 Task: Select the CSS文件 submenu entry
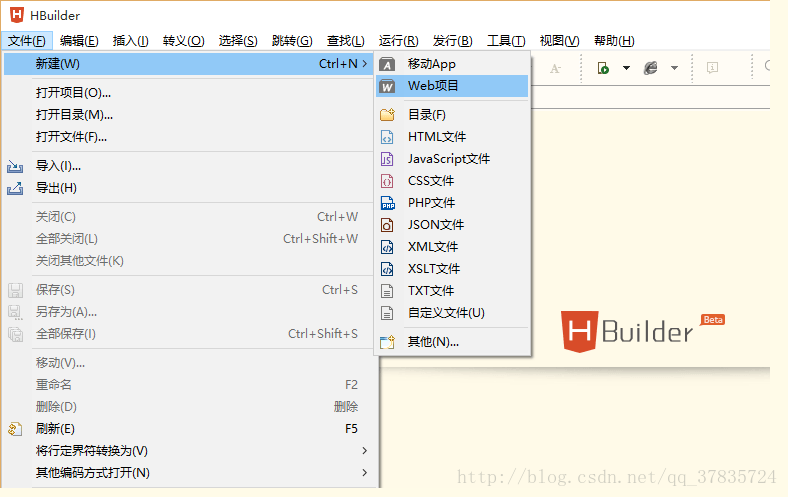452,181
